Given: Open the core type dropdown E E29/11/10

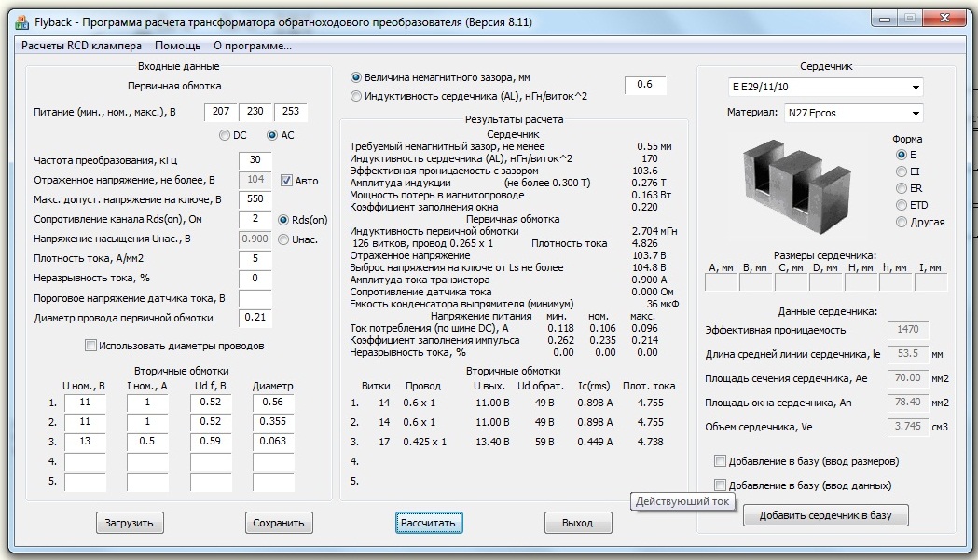Looking at the screenshot, I should [824, 88].
